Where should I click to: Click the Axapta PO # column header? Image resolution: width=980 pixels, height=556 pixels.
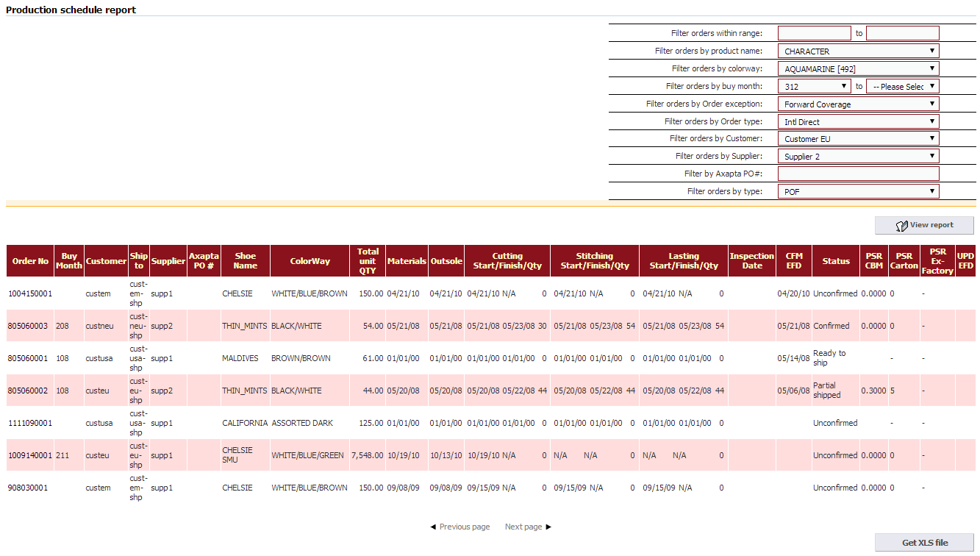[x=204, y=261]
